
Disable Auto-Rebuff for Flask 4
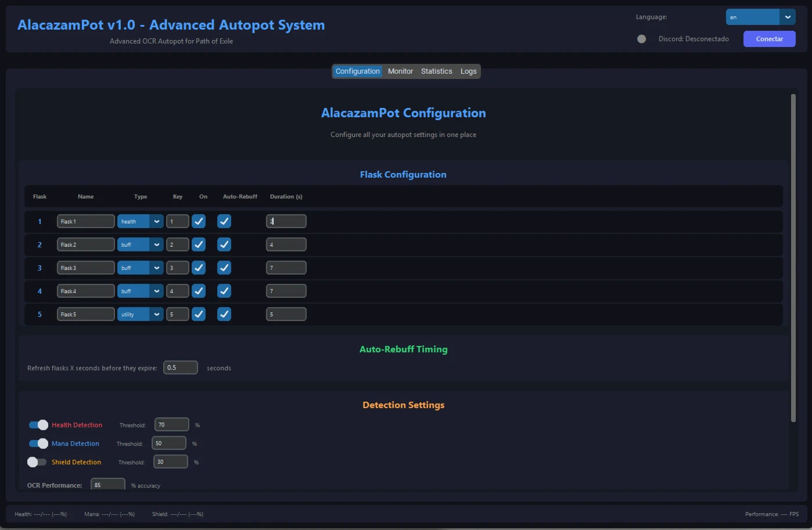224,291
